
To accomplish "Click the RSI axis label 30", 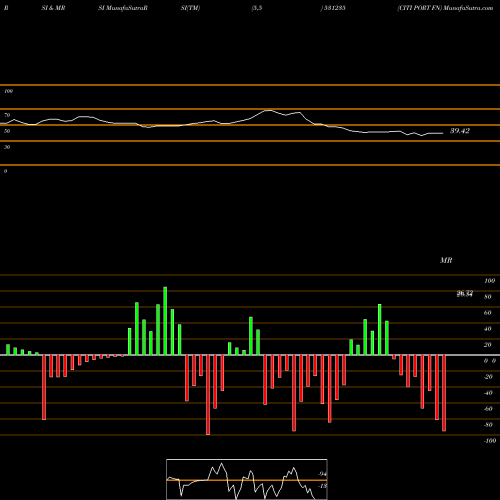I will point(7,147).
